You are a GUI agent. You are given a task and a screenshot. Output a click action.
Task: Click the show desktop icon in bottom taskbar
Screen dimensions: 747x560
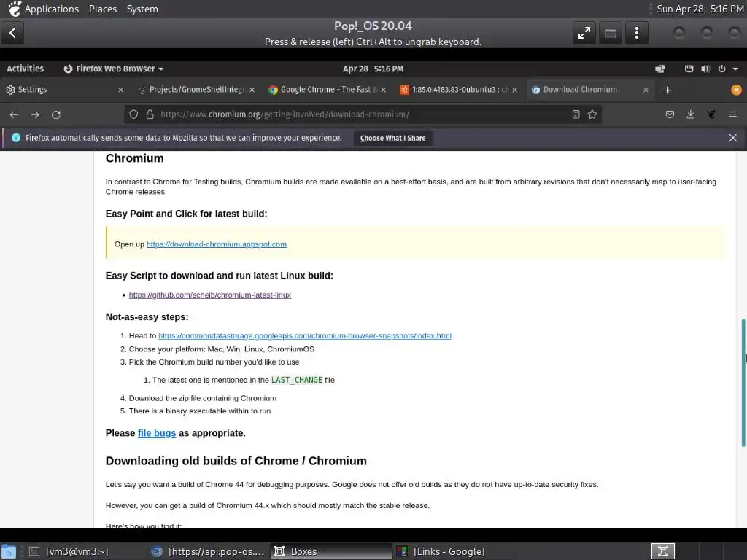9,552
